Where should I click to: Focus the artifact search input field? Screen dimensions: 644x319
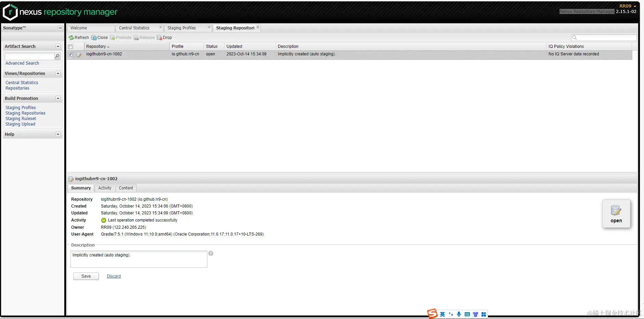click(29, 56)
